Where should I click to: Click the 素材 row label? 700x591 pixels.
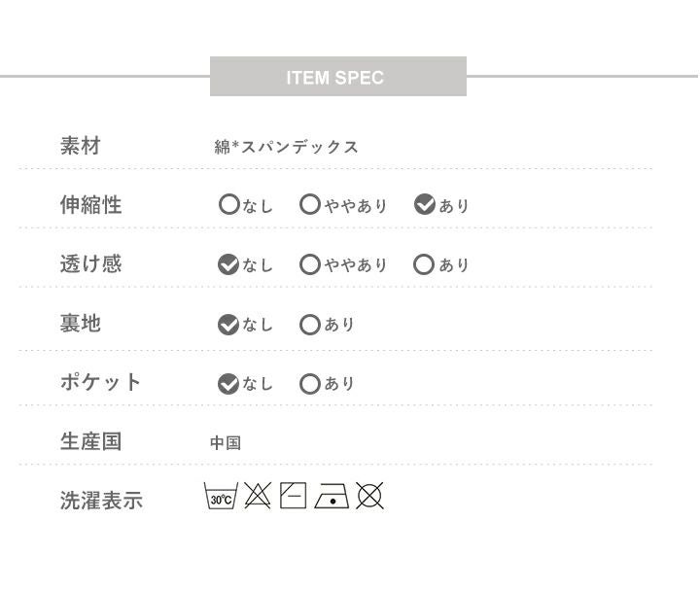81,146
